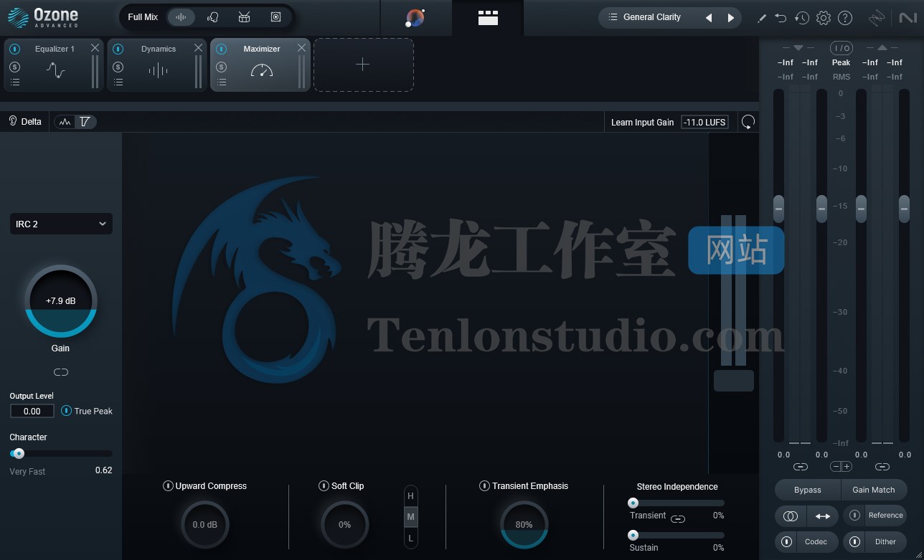Viewport: 924px width, 560px height.
Task: Go to previous preset arrow
Action: tap(709, 18)
